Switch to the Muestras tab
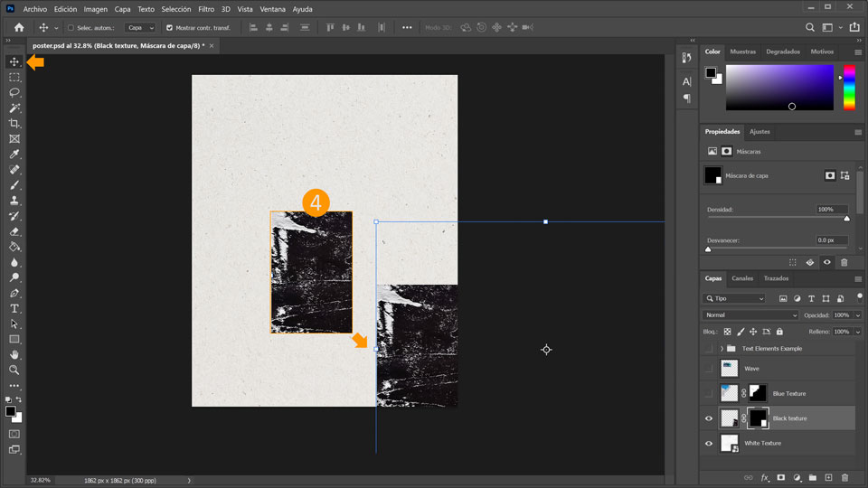Viewport: 868px width, 488px height. [743, 52]
